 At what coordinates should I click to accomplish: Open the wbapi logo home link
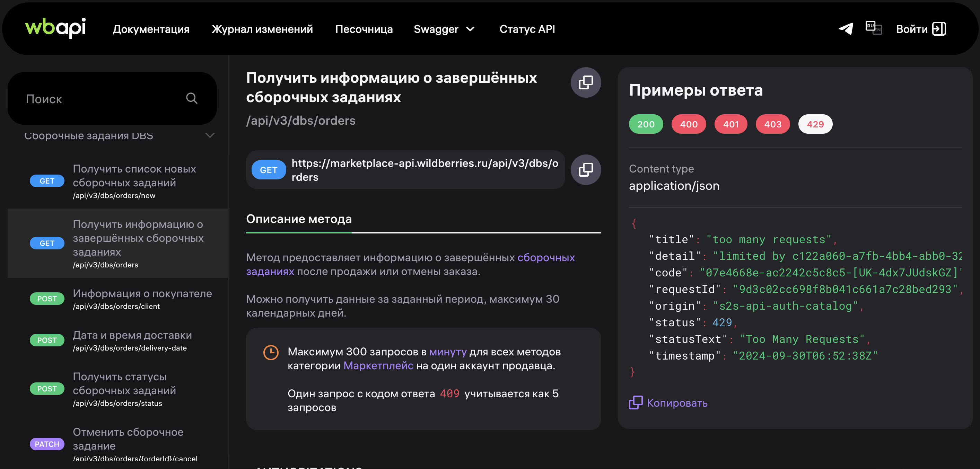[x=55, y=28]
